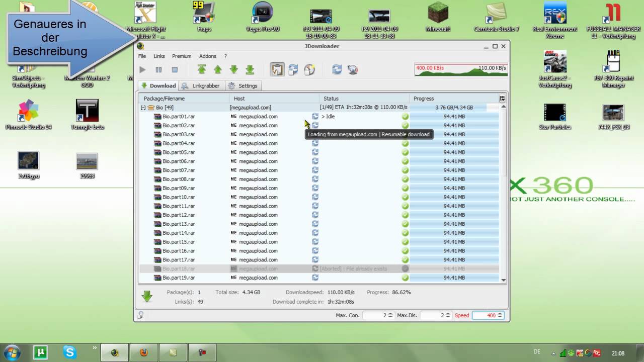Click the list scrollbar up arrow

tap(503, 107)
